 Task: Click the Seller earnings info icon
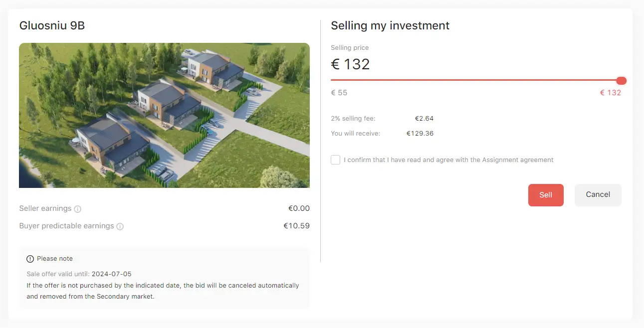77,209
